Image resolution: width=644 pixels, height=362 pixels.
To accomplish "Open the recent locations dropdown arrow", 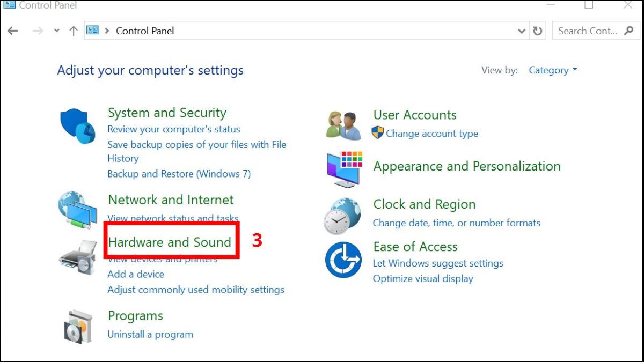I will click(x=57, y=31).
